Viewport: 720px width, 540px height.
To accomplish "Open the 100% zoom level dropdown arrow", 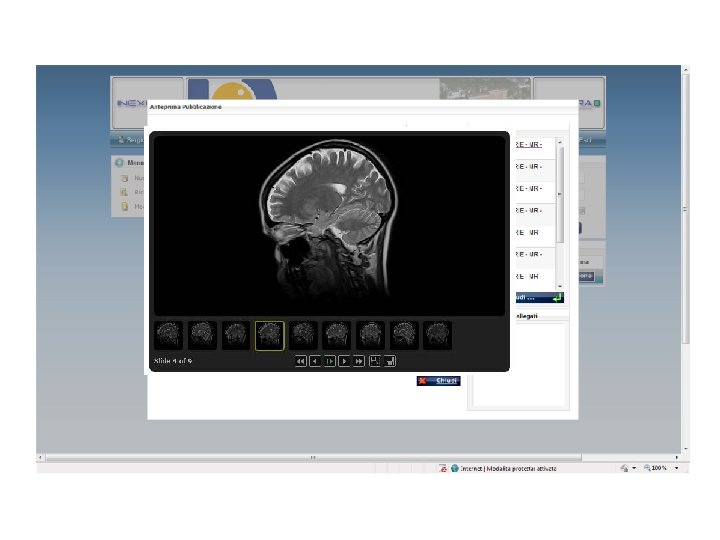I will [676, 468].
